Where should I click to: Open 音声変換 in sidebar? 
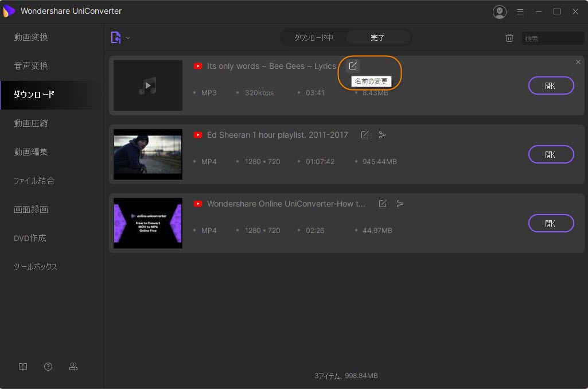click(x=31, y=65)
